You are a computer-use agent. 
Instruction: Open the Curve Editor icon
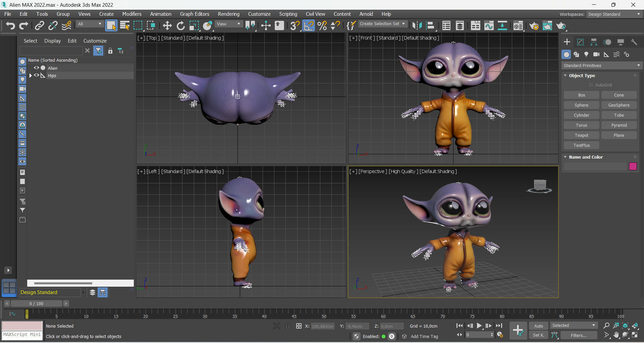point(489,26)
